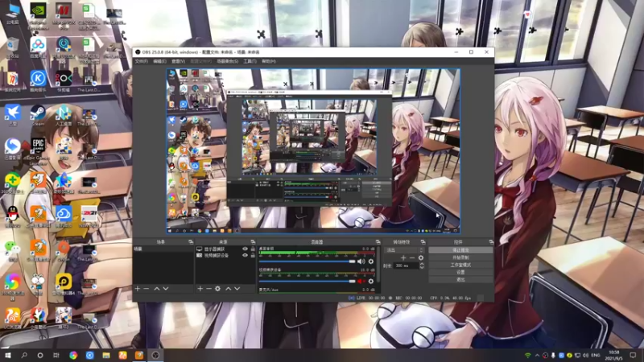Open Epic Games Launcher desktop icon
This screenshot has width=644, height=362.
38,150
